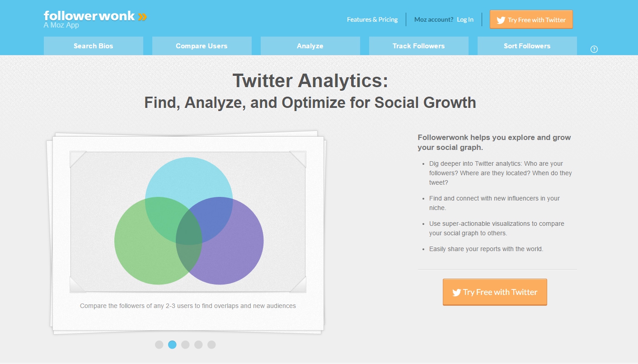
Task: Open the Compare Users tab
Action: coord(202,46)
